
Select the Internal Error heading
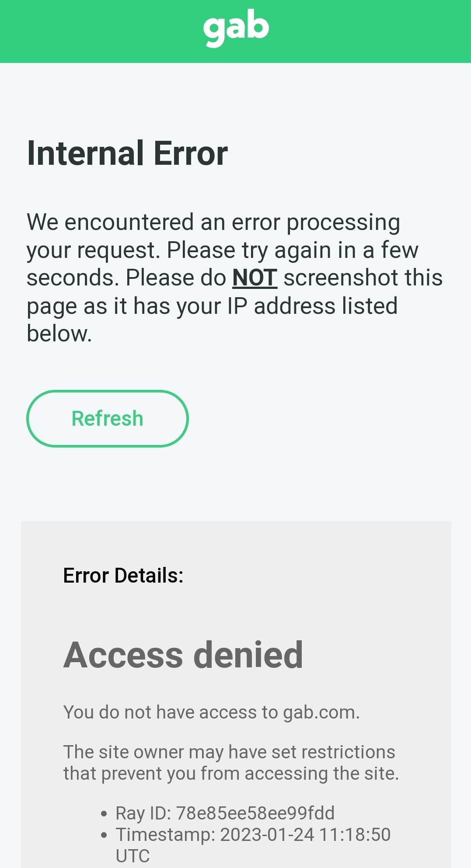point(127,153)
